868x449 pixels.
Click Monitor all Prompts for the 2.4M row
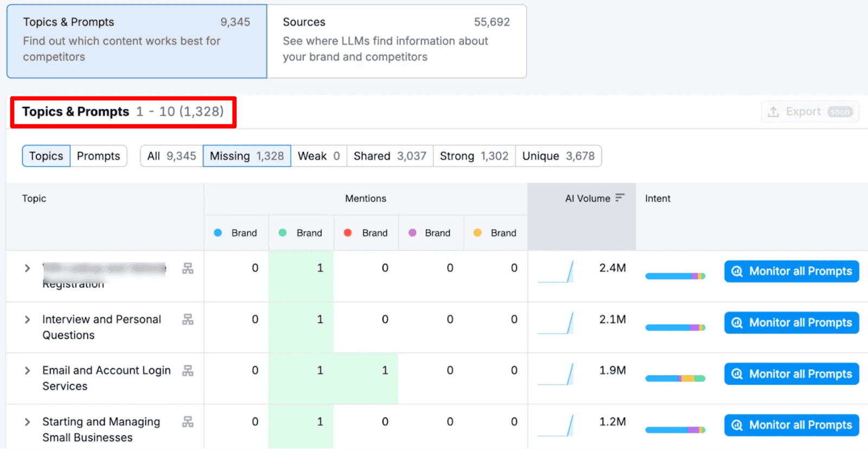(x=792, y=271)
